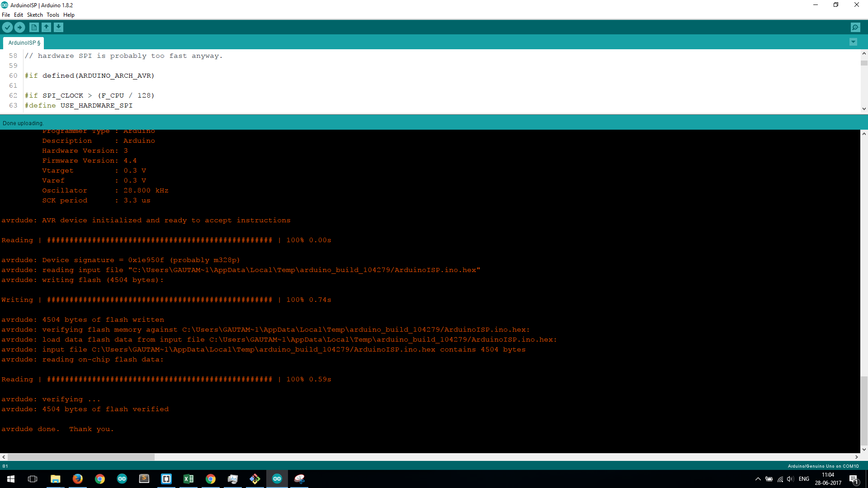Click the Save sketch down-arrow icon

58,28
